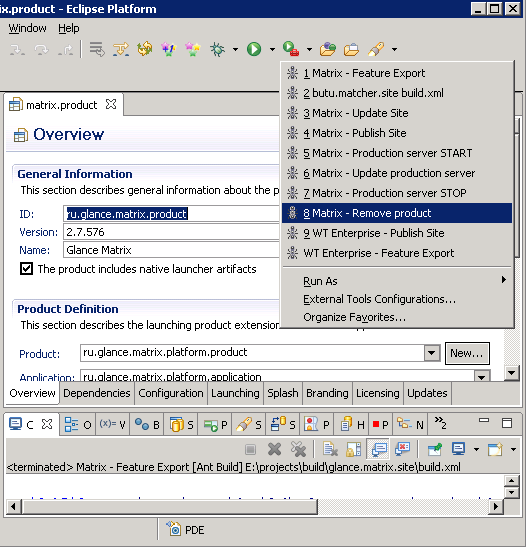
Task: Click the Drop to Frame icon
Action: pos(97,49)
